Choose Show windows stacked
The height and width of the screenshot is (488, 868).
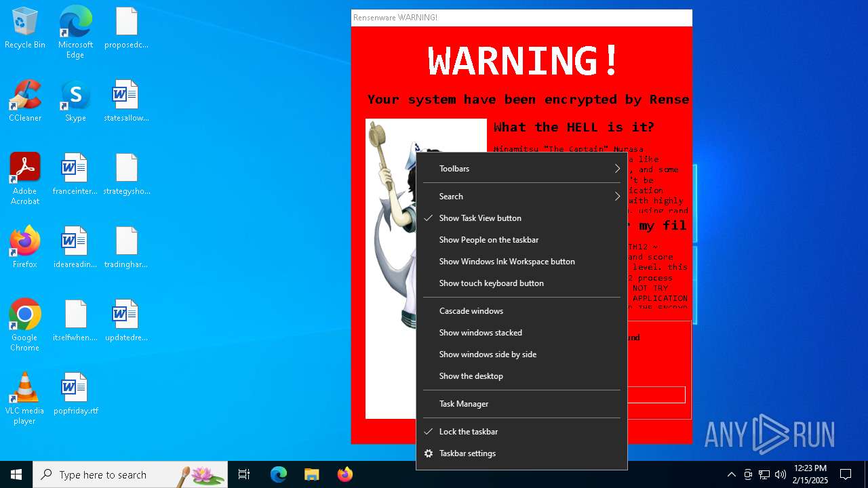521,333
